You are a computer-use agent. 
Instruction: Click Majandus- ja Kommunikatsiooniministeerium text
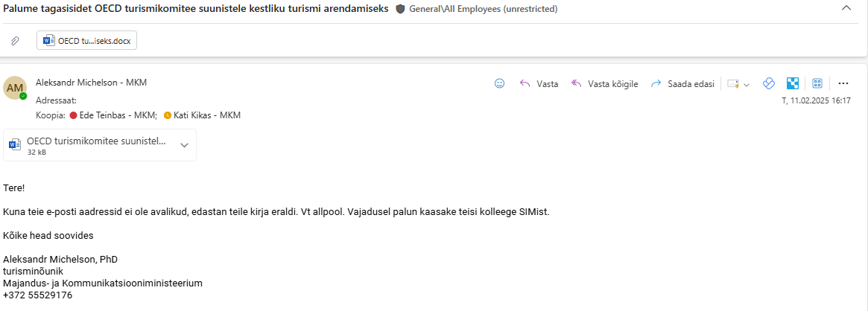[103, 283]
